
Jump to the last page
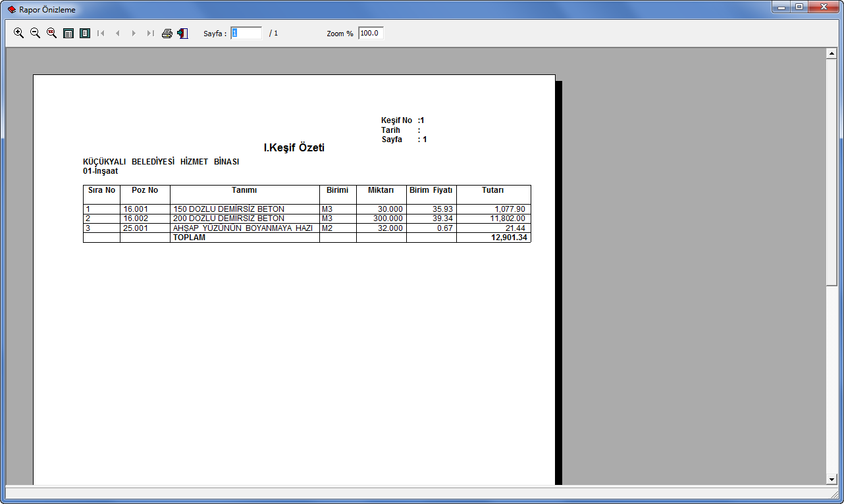[151, 33]
